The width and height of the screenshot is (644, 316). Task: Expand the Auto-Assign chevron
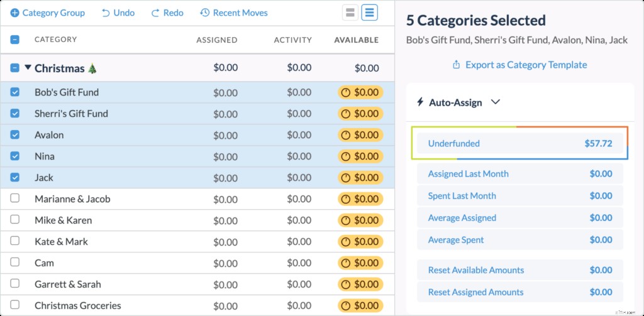pos(495,102)
